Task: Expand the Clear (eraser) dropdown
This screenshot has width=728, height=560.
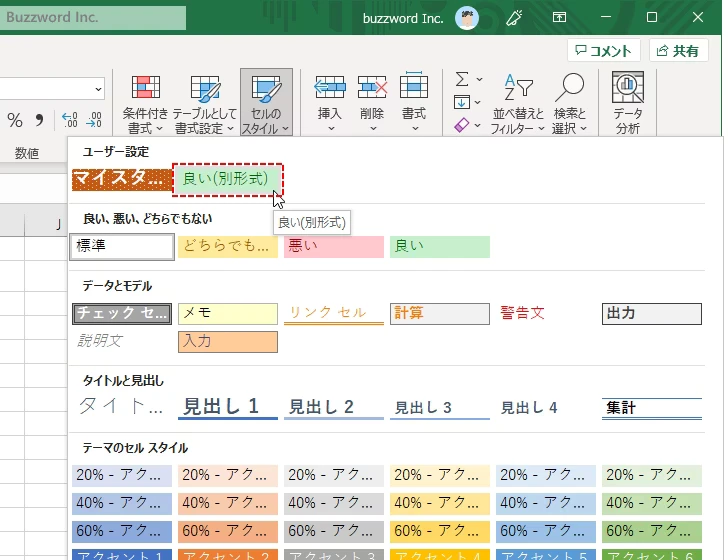Action: coord(479,126)
